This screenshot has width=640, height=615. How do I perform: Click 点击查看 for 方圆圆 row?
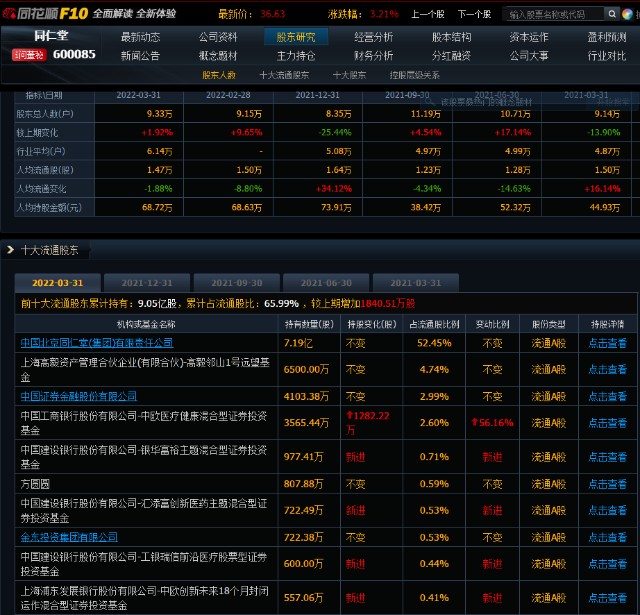(607, 484)
